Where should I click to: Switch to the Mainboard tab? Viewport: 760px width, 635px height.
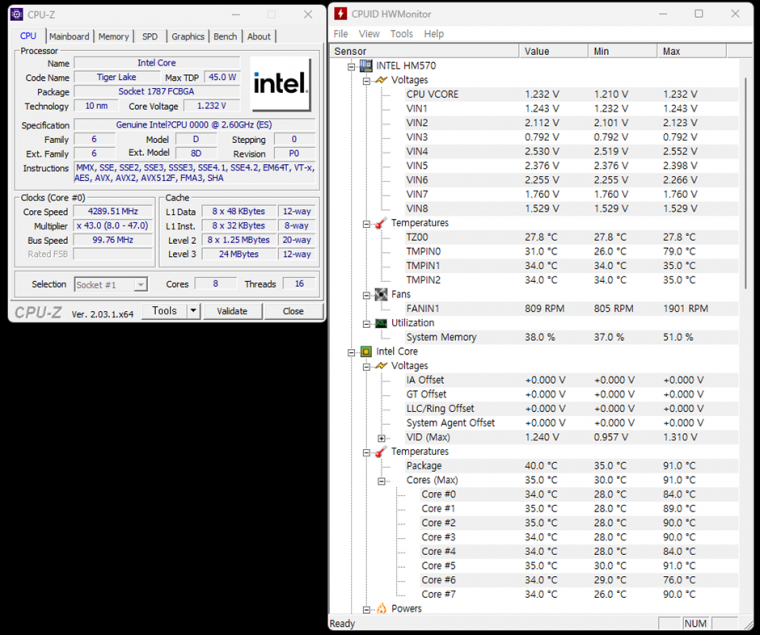pyautogui.click(x=69, y=36)
